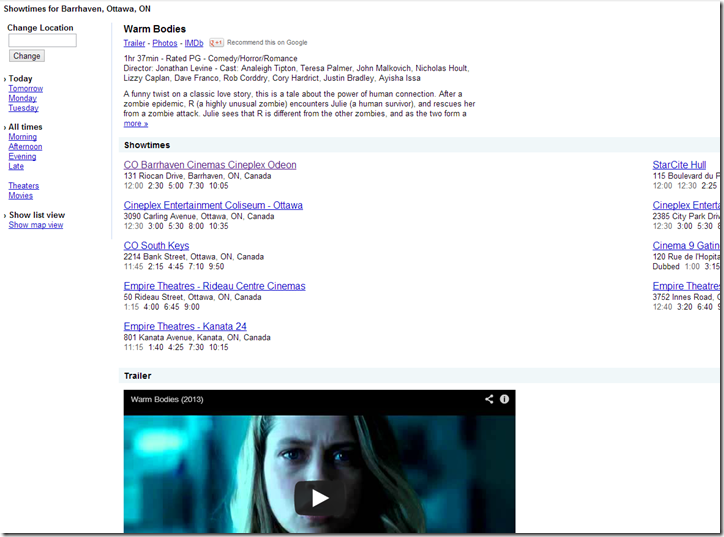Screen dimensions: 724x537
Task: Filter showtimes by Morning
Action: [22, 137]
